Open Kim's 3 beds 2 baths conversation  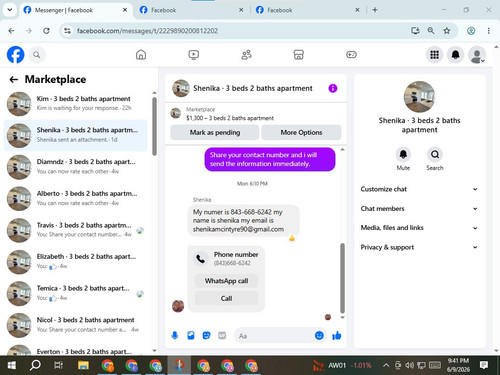pyautogui.click(x=76, y=103)
